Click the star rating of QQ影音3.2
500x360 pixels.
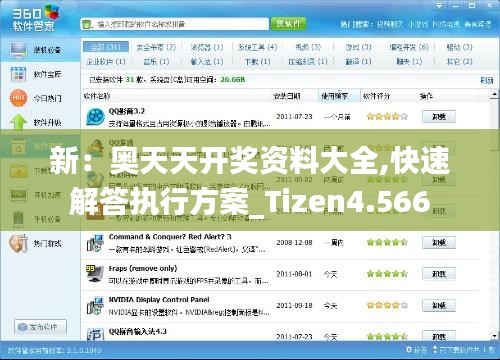tap(387, 117)
